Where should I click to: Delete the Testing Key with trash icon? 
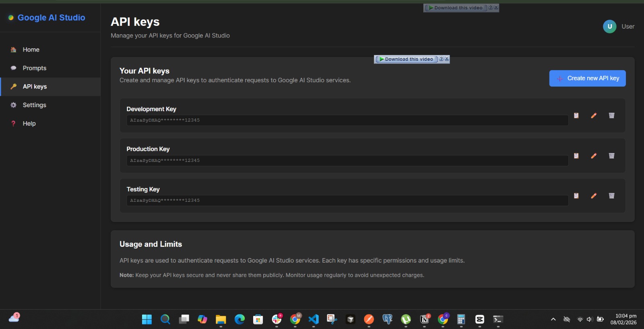tap(611, 196)
